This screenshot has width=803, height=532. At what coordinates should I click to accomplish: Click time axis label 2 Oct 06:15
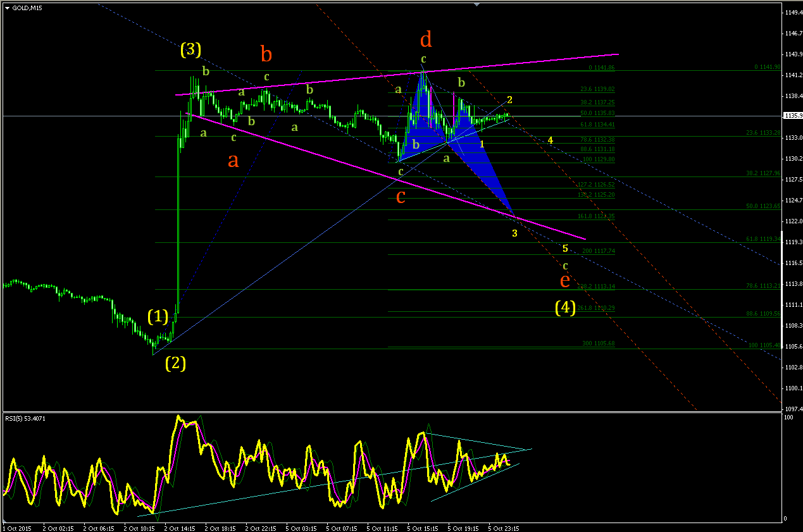click(x=99, y=528)
